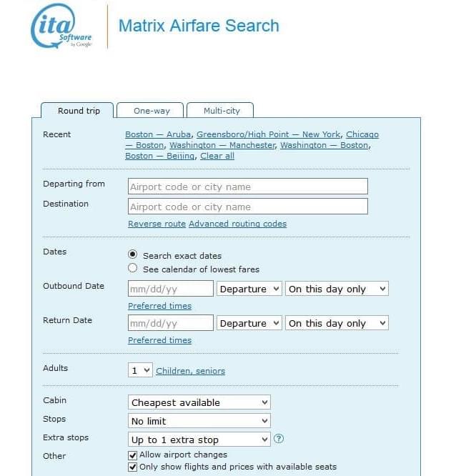Select the Round trip tab

pos(79,111)
